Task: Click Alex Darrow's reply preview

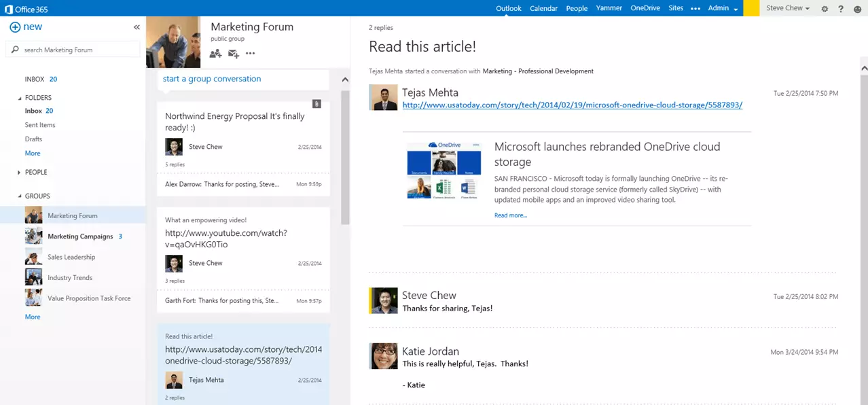Action: pos(243,184)
